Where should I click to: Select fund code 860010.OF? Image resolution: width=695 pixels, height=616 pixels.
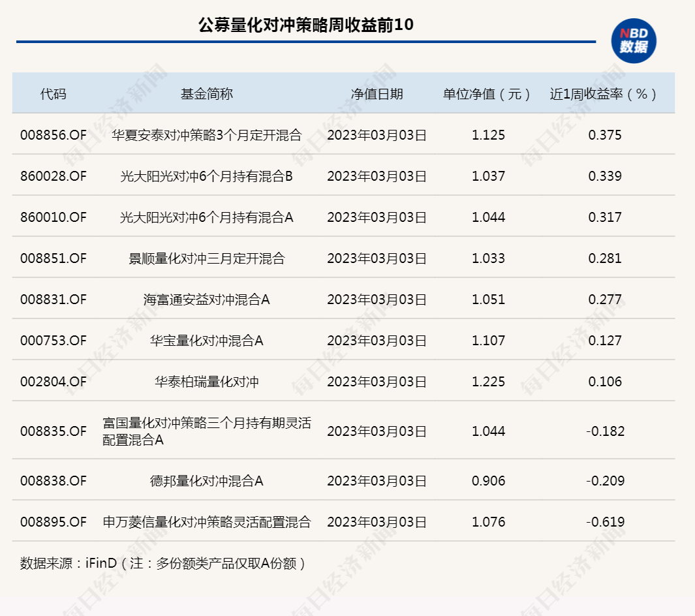54,217
